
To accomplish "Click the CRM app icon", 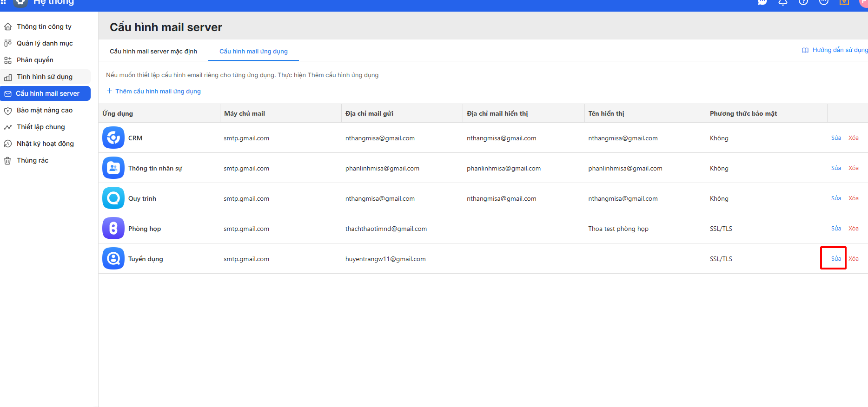I will tap(113, 138).
